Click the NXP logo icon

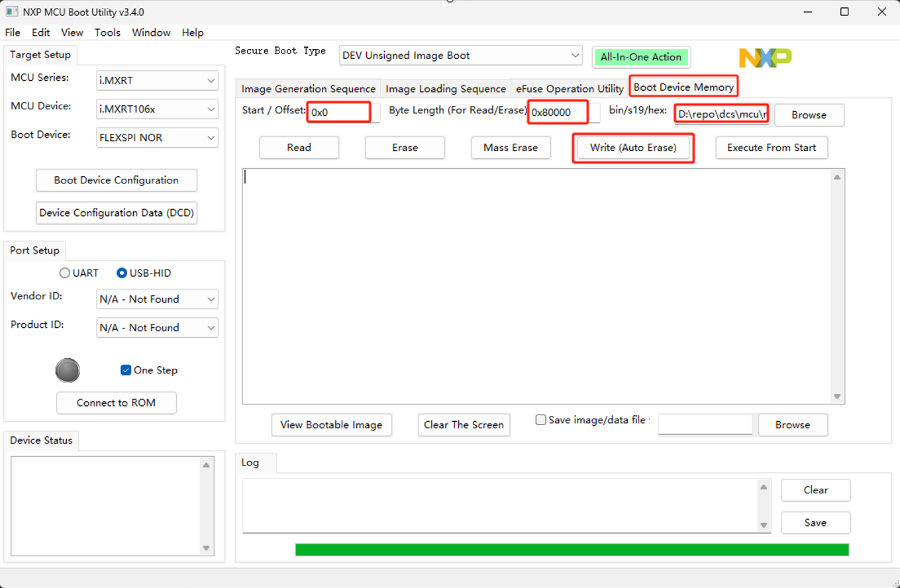[765, 58]
